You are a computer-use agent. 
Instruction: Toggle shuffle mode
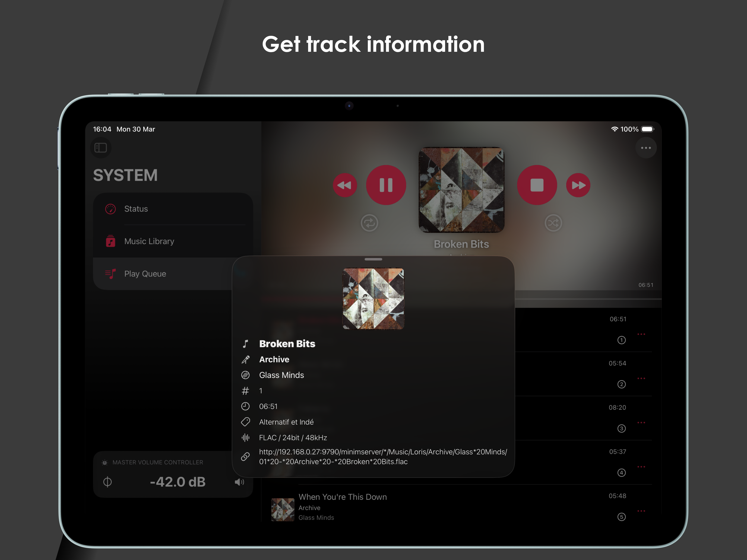coord(553,223)
